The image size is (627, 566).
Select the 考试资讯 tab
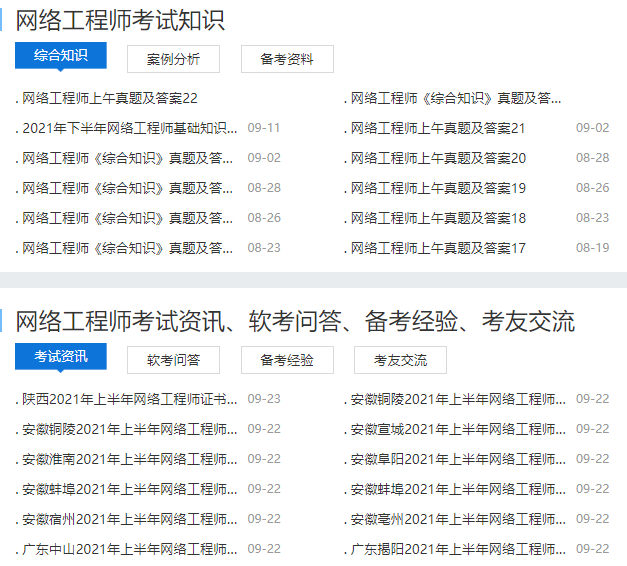click(x=60, y=357)
